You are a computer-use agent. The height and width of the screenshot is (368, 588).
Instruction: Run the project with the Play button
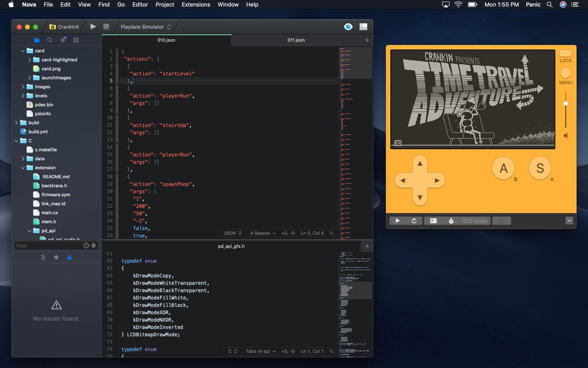(x=93, y=26)
